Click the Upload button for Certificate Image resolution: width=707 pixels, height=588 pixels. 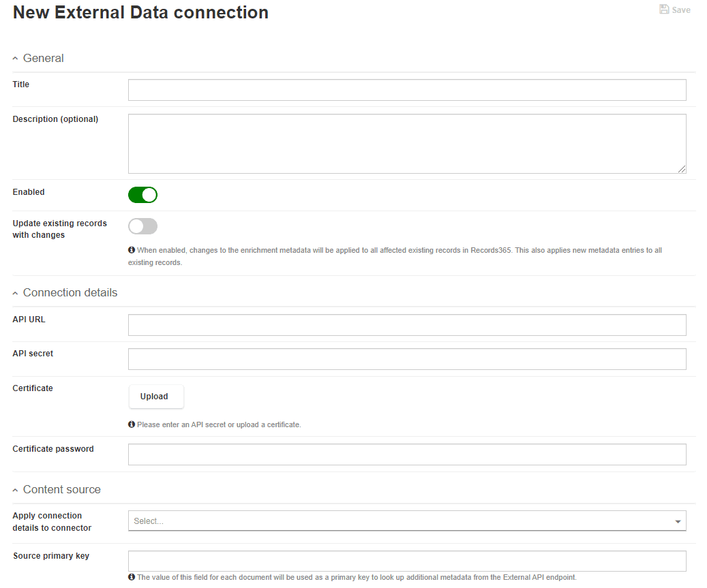point(155,396)
